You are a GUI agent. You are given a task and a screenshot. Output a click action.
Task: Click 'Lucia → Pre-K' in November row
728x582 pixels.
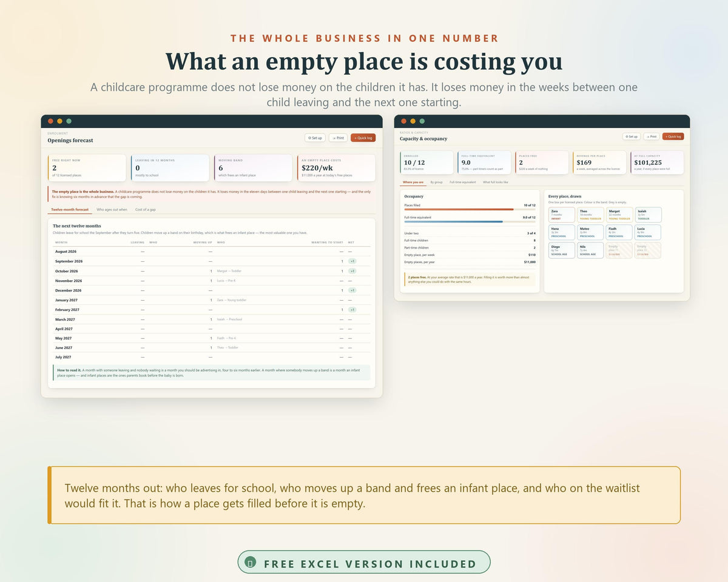click(226, 281)
